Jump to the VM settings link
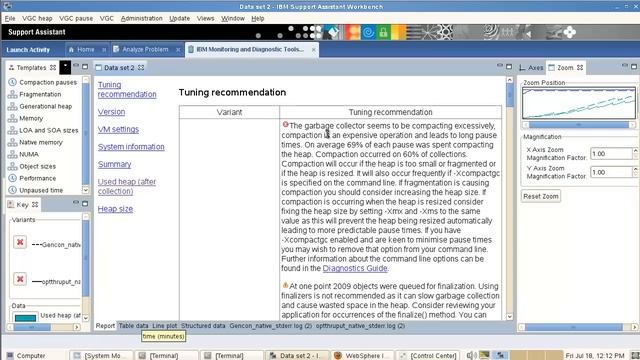This screenshot has width=640, height=360. (x=118, y=129)
